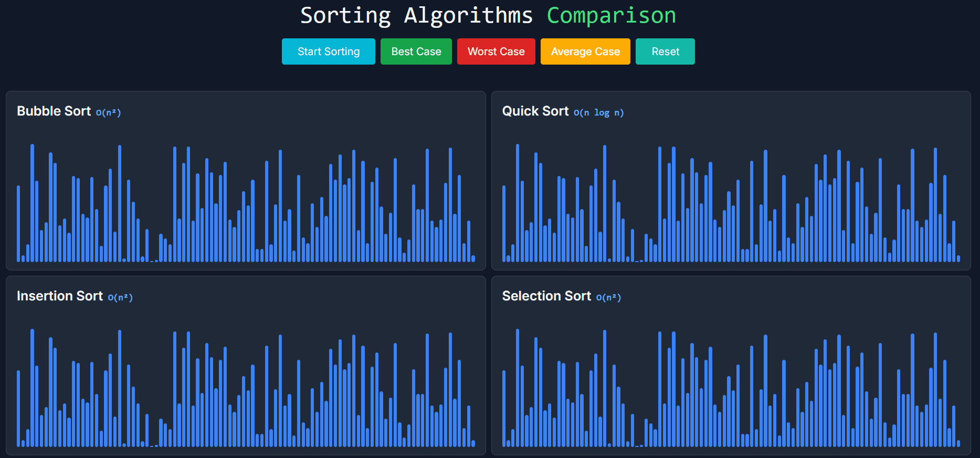Image resolution: width=980 pixels, height=458 pixels.
Task: Click inside the Bubble Sort bar chart
Action: [246, 210]
